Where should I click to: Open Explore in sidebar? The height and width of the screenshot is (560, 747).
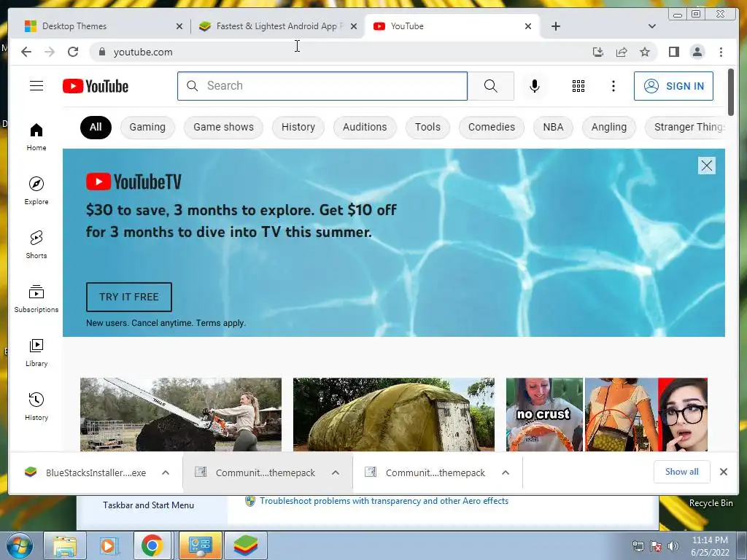36,190
